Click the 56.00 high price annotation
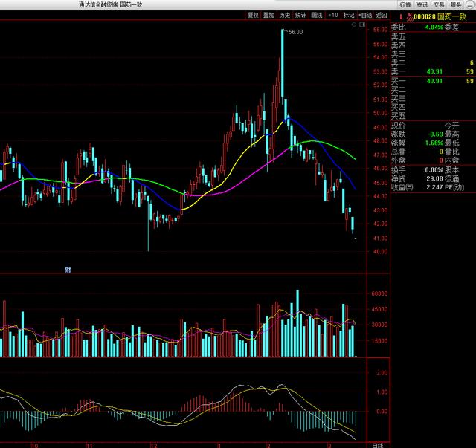Screen dimensions: 476x448 point(296,32)
